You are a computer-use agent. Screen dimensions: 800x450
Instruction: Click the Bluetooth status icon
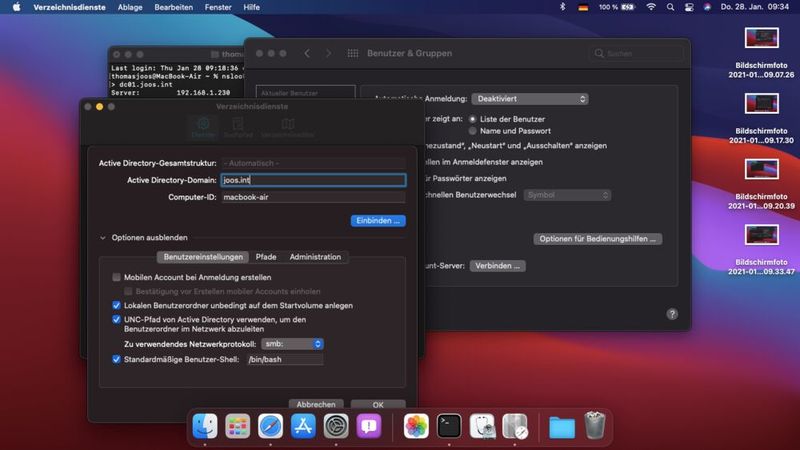[x=563, y=7]
